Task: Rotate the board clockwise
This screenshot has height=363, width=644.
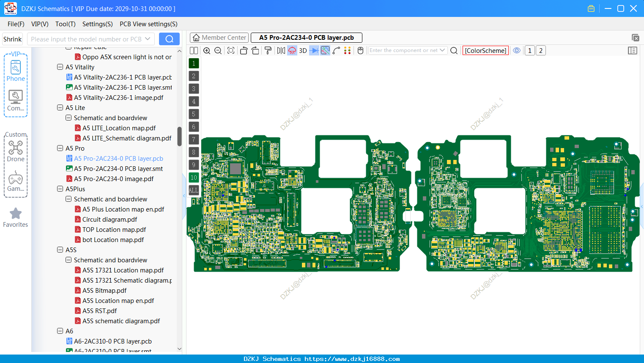Action: tap(255, 51)
